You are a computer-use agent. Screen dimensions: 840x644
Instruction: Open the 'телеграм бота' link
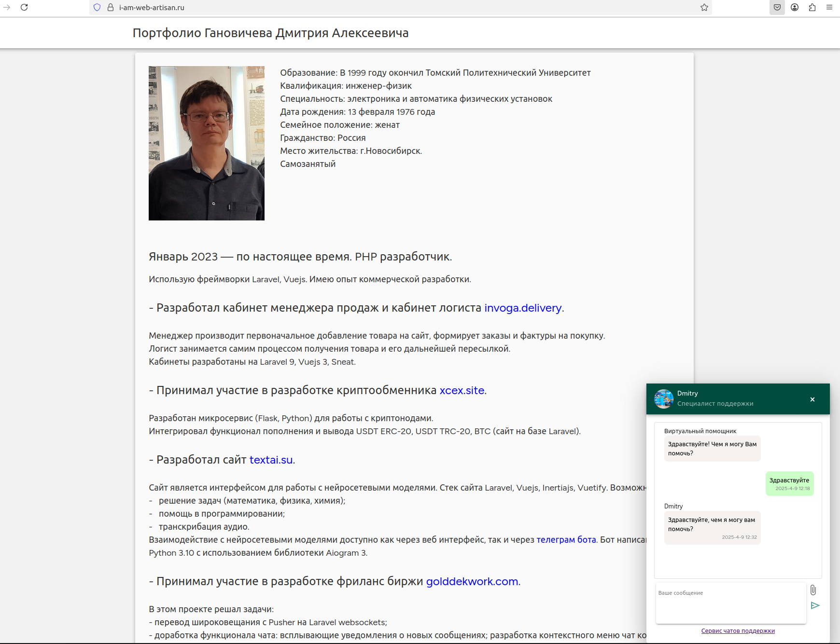[x=566, y=540]
